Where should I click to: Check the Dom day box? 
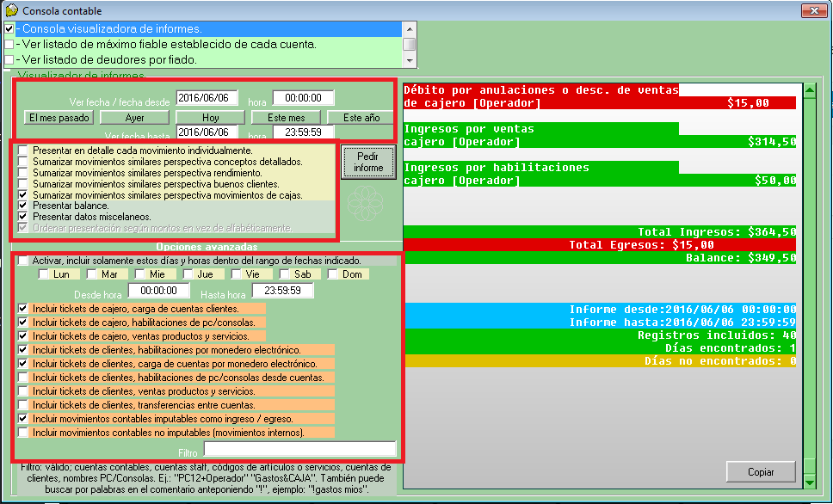coord(332,274)
